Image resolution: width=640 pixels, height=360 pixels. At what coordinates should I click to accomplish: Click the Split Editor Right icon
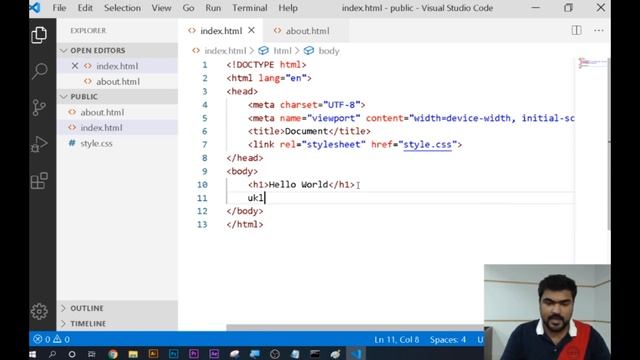576,30
